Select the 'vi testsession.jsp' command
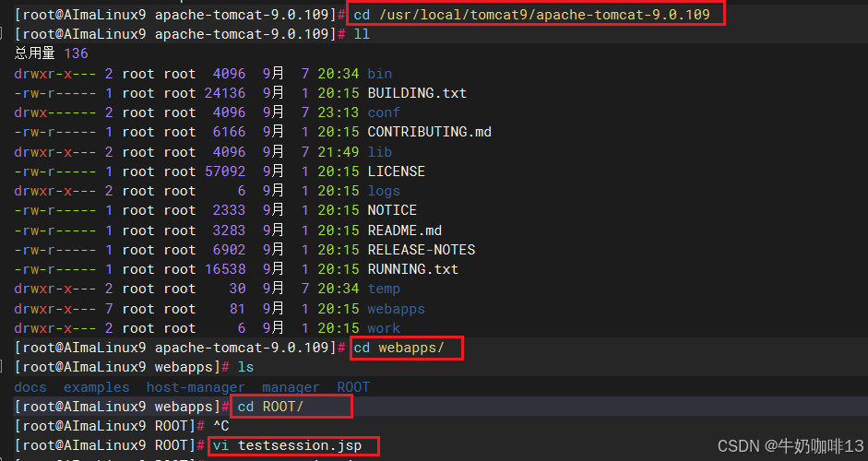The image size is (868, 461). pos(287,445)
